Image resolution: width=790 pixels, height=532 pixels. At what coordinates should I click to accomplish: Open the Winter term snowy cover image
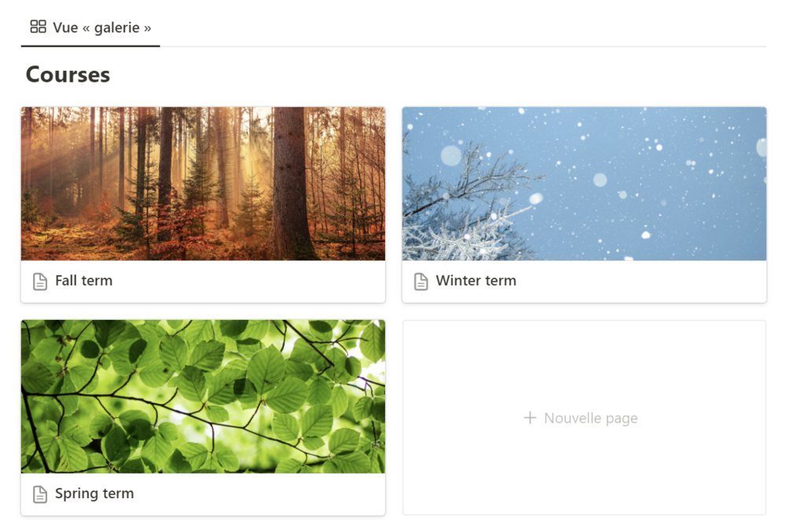(x=584, y=183)
